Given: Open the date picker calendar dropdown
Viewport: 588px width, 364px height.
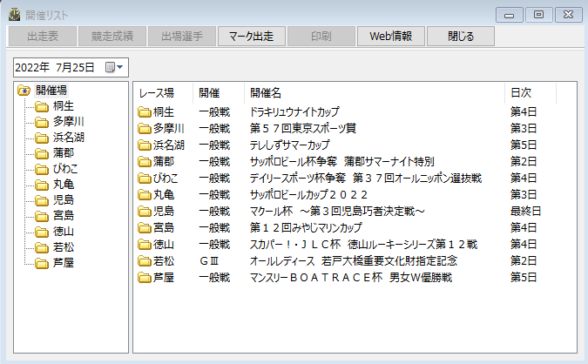Looking at the screenshot, I should pos(114,67).
